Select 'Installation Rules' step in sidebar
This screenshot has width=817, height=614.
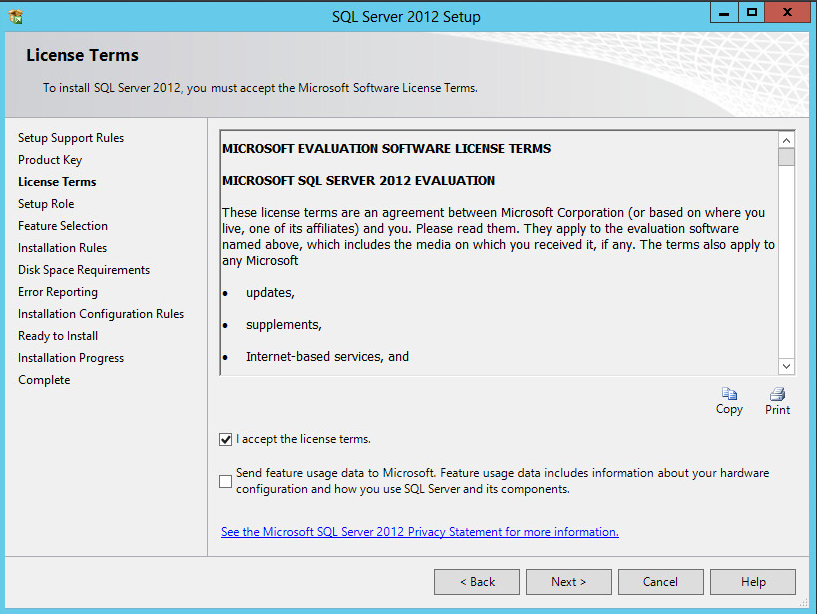tap(63, 248)
